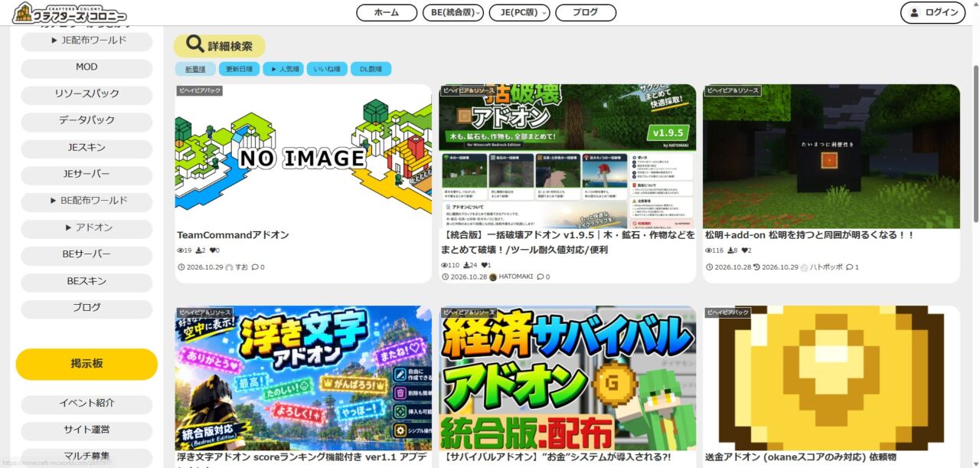Viewport: 980px width, 468px height.
Task: Open the 一括破壊アドオン thumbnail image
Action: 567,156
